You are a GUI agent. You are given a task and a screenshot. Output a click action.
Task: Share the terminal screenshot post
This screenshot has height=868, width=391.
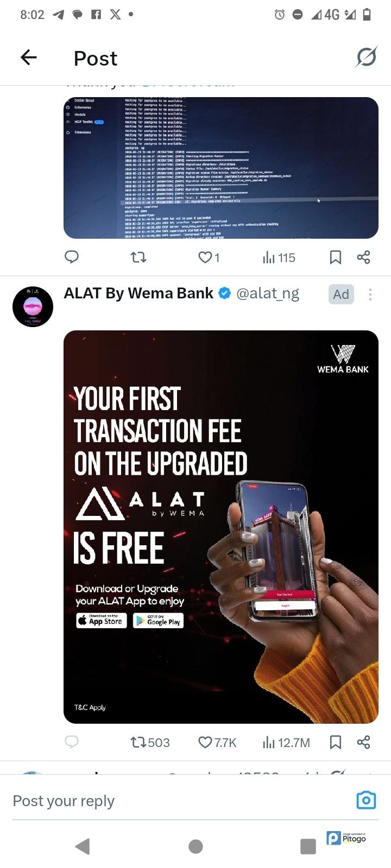tap(363, 257)
